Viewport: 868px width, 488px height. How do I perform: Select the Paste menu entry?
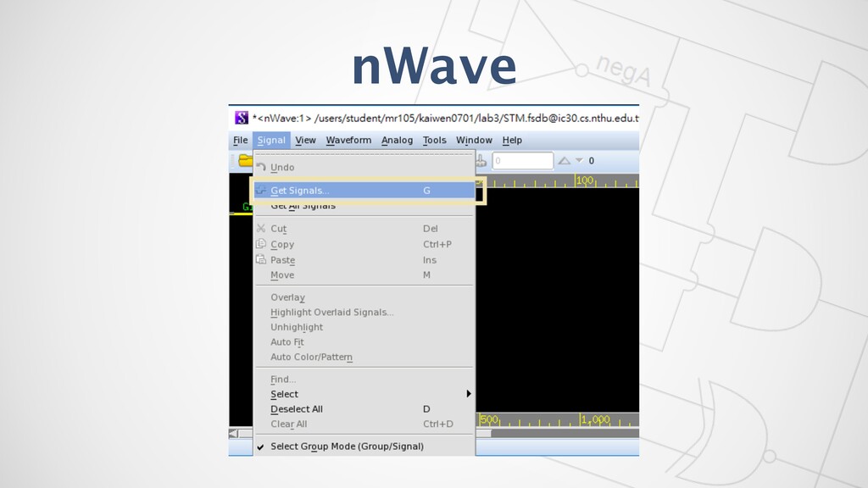[364, 260]
